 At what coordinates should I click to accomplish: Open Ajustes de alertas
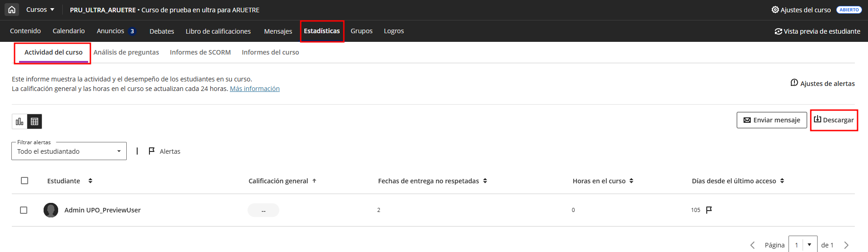tap(823, 83)
